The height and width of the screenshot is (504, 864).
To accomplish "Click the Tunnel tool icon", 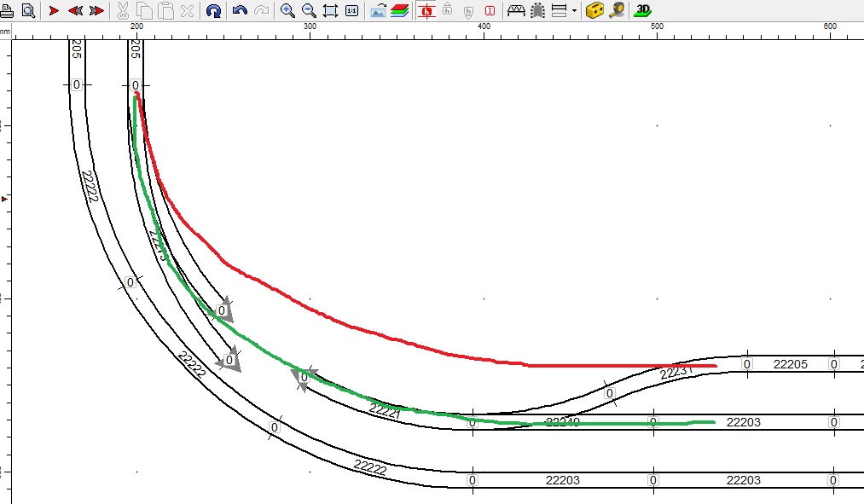I will coord(538,10).
